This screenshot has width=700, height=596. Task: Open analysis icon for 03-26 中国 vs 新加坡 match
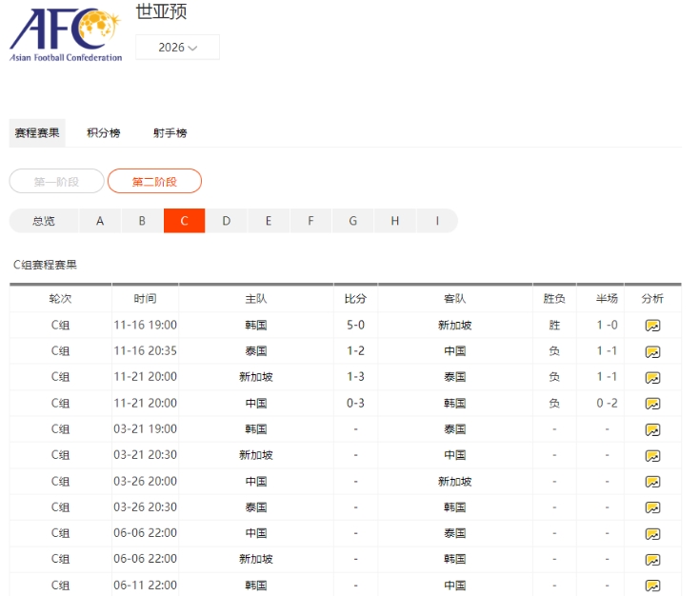pyautogui.click(x=652, y=482)
